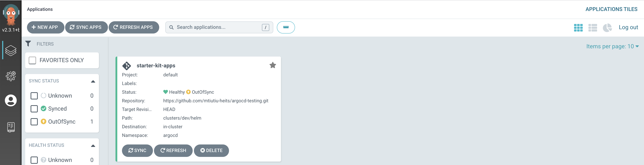Open Items per page dropdown
The height and width of the screenshot is (165, 644).
click(612, 46)
